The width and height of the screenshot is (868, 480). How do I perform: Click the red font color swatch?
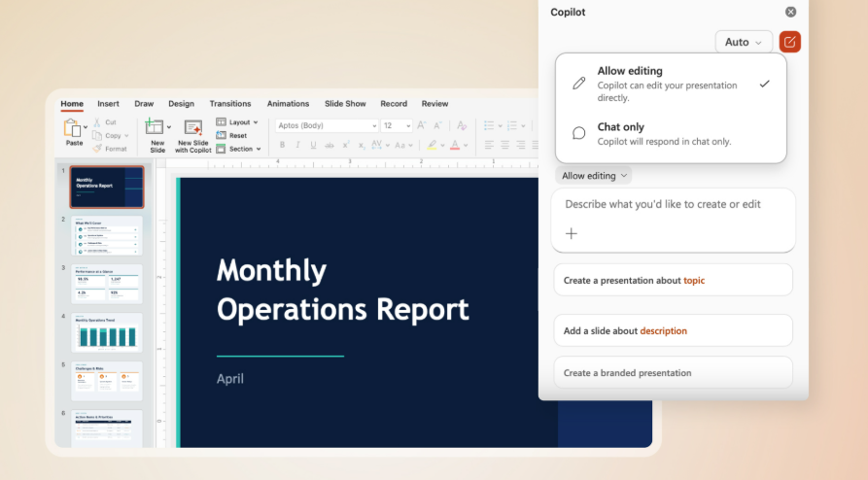454,145
